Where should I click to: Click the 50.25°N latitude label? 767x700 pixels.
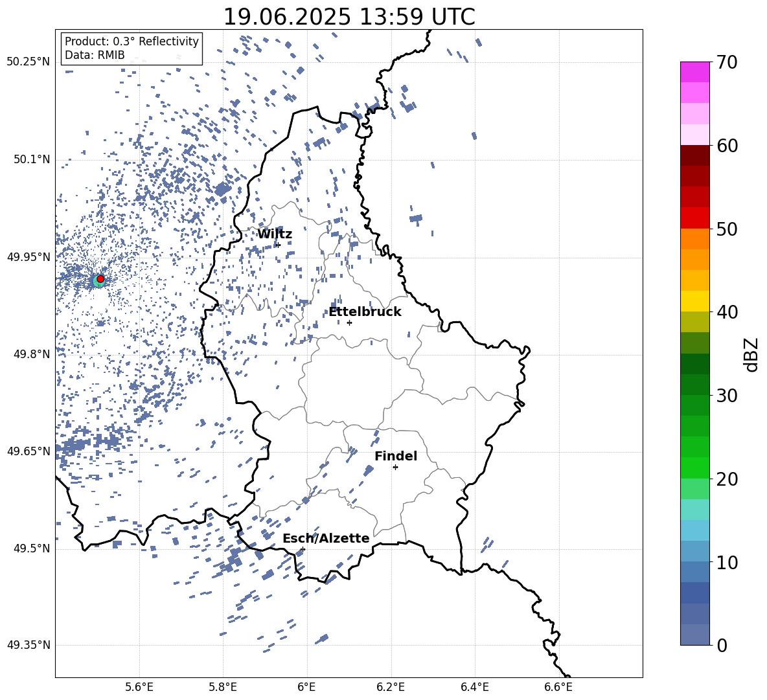point(29,62)
